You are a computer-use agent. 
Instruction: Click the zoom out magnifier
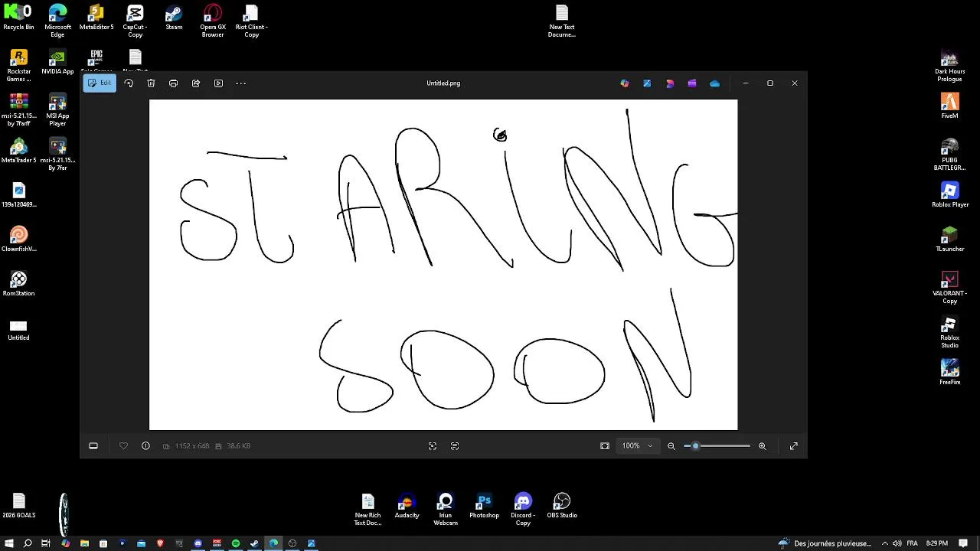click(x=671, y=446)
